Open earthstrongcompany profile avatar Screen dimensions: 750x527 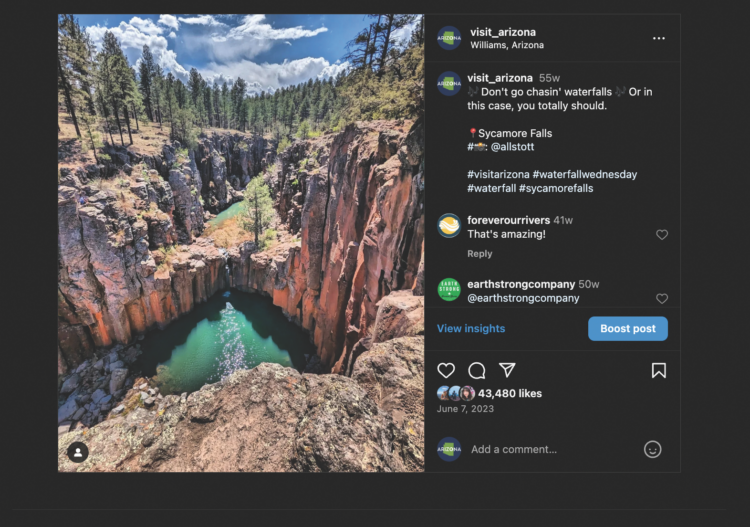tap(449, 290)
